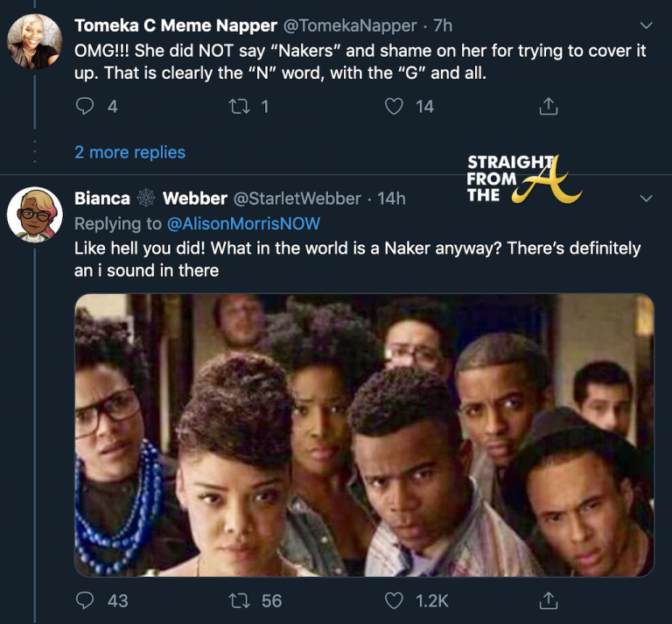Viewport: 672px width, 624px height.
Task: View Bianca's cartoon avatar
Action: tap(35, 214)
